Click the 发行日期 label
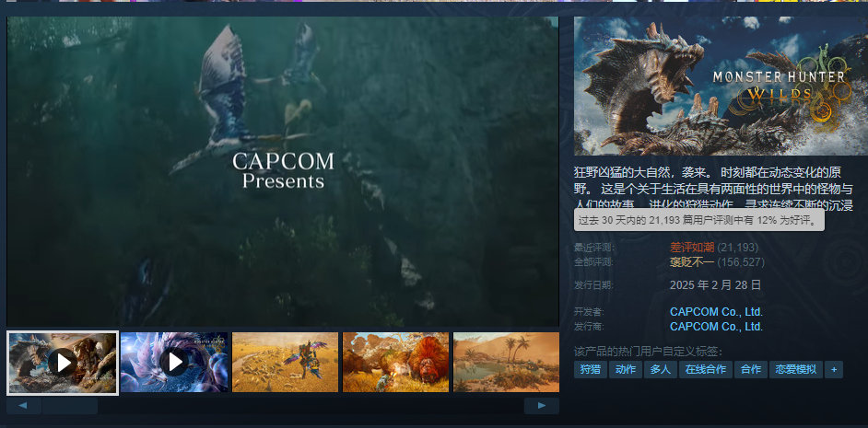The image size is (868, 428). [594, 285]
